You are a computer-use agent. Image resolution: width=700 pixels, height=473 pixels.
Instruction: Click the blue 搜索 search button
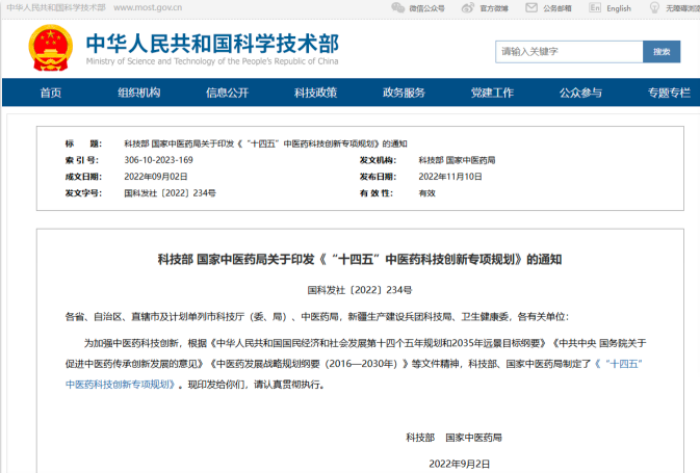662,52
